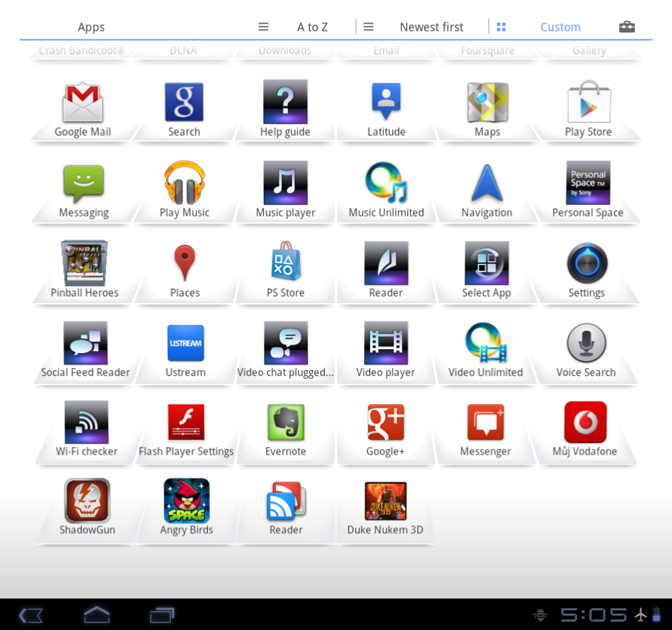The image size is (672, 630).
Task: Start Voice Search
Action: tap(586, 343)
